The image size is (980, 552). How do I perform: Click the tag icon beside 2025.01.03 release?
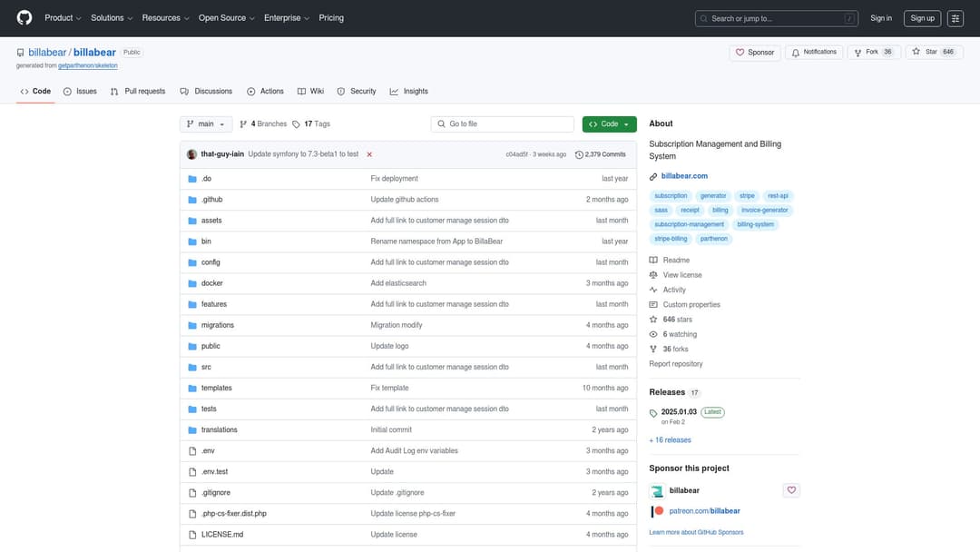(x=653, y=413)
